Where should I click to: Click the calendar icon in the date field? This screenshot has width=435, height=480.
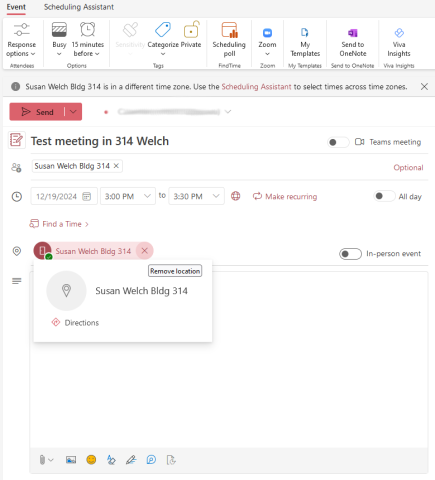point(87,196)
